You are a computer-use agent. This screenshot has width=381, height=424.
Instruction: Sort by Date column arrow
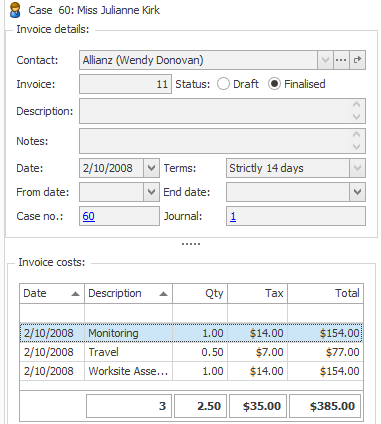pos(75,294)
